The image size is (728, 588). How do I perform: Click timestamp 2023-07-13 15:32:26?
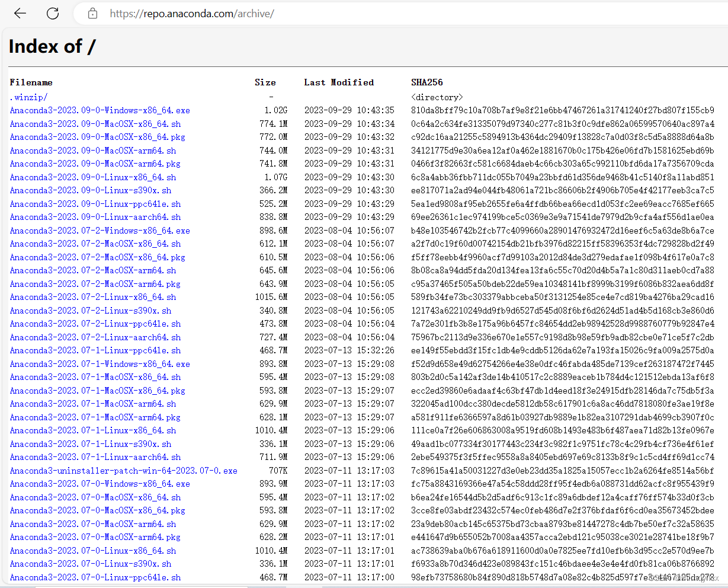[x=349, y=350]
